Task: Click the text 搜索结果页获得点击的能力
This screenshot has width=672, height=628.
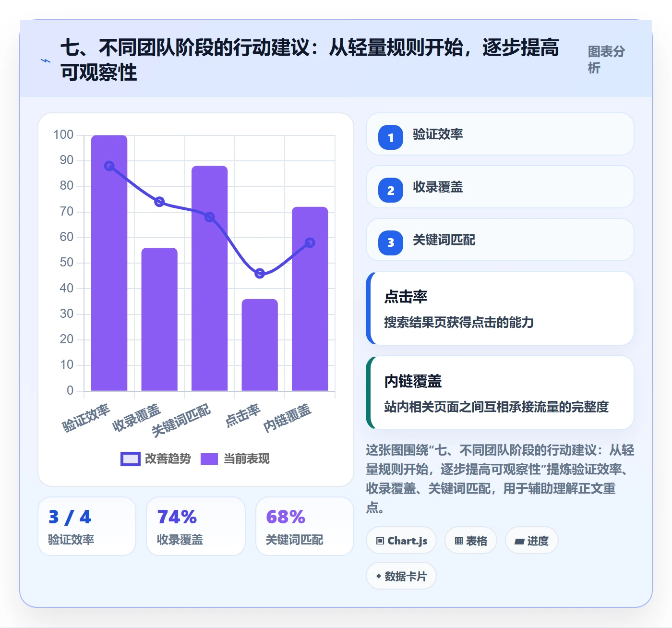Action: [459, 322]
